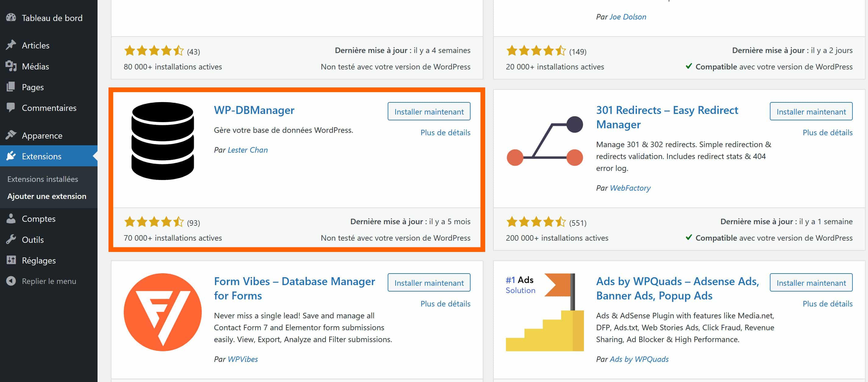Click the Replier le menu arrow icon
The image size is (868, 382).
coord(11,281)
